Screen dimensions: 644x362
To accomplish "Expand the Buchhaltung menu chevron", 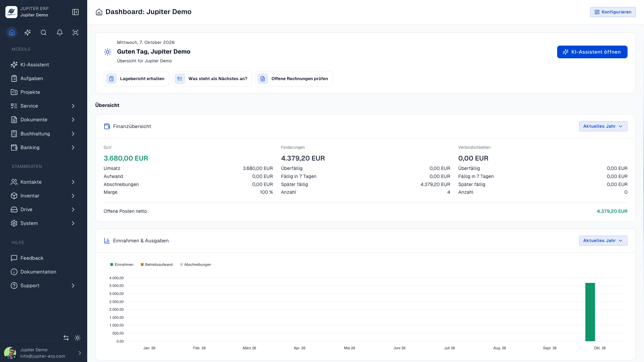I will click(73, 134).
